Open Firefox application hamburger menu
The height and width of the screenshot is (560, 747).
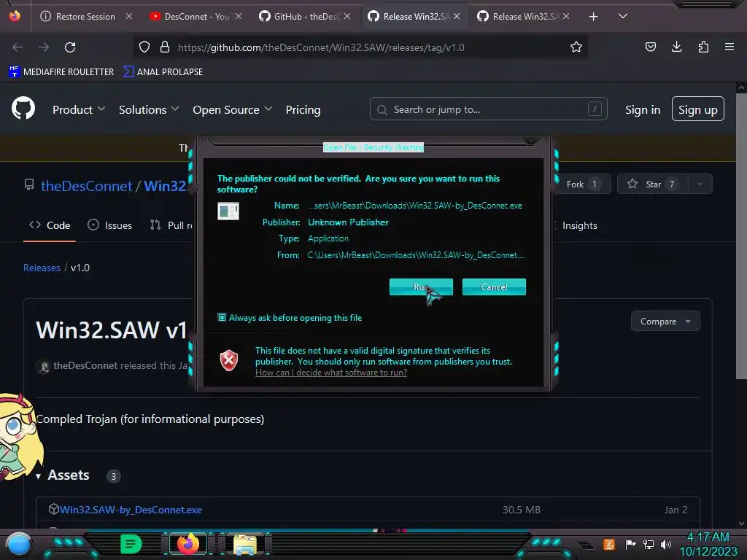(729, 47)
